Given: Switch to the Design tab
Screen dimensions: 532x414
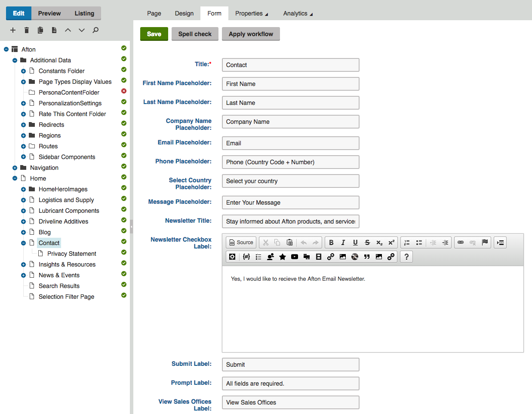Looking at the screenshot, I should click(184, 13).
